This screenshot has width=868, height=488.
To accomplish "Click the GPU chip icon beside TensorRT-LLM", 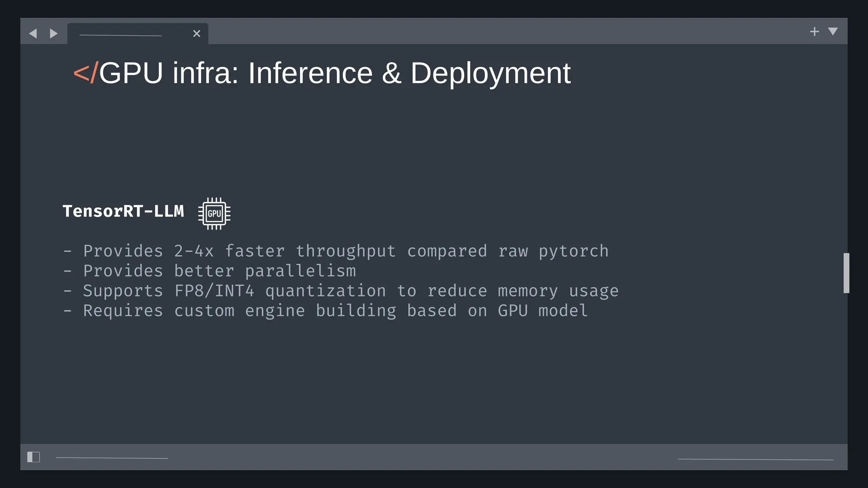I will click(x=214, y=213).
